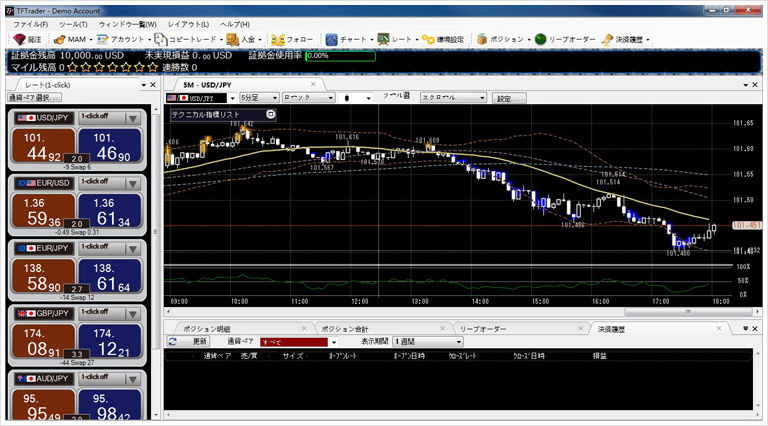The width and height of the screenshot is (768, 426).
Task: Open the リーブオーダー leave order icon
Action: [x=541, y=39]
